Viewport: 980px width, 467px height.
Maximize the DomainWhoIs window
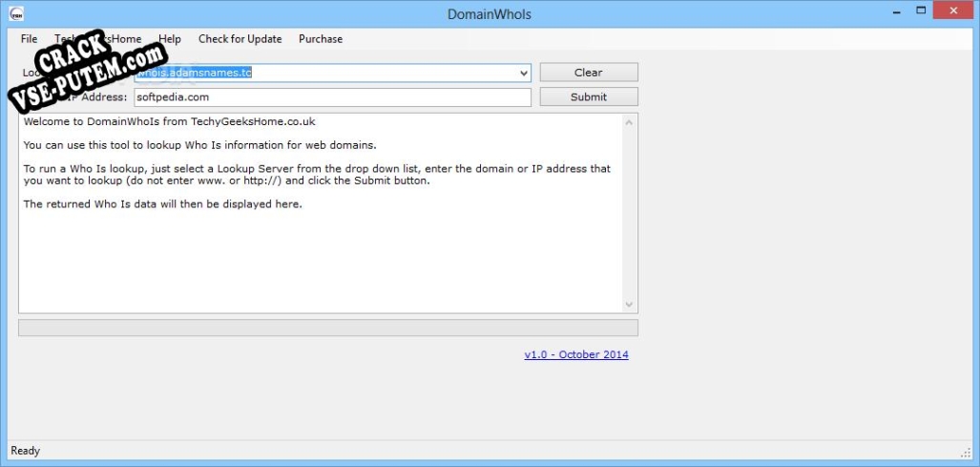921,11
